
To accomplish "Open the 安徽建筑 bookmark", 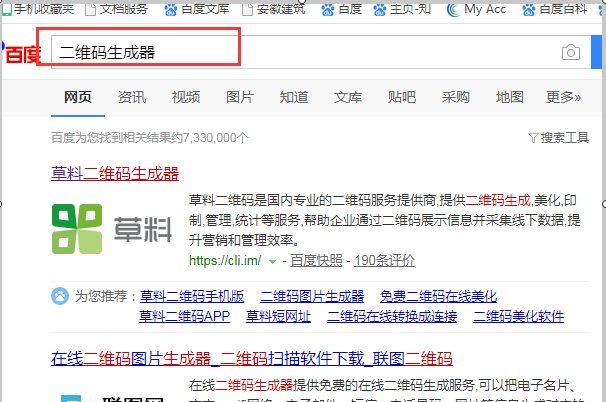I will pyautogui.click(x=274, y=9).
